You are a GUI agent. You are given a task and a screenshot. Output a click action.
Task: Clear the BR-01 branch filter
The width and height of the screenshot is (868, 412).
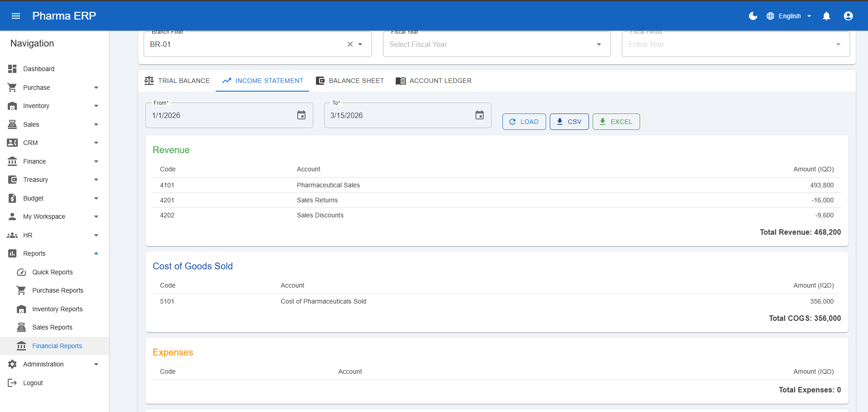[350, 44]
